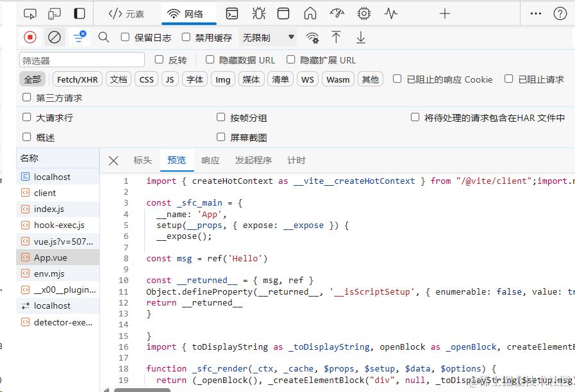Filter by JS type
Image resolution: width=575 pixels, height=392 pixels.
(170, 79)
